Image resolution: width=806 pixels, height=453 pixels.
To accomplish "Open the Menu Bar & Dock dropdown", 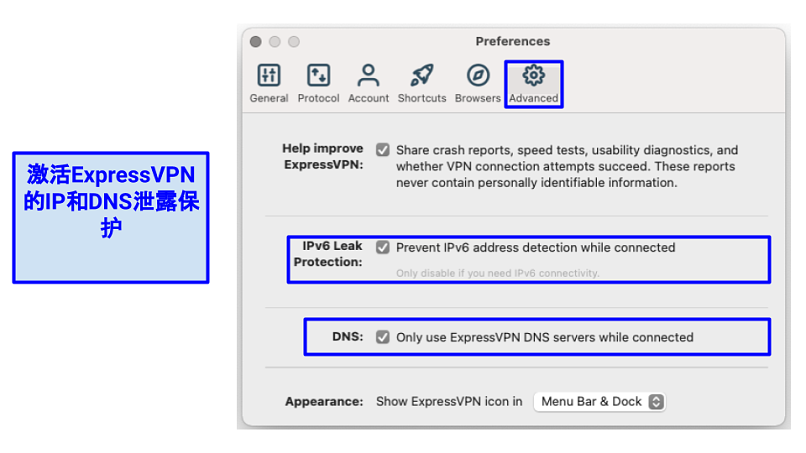I will (599, 402).
